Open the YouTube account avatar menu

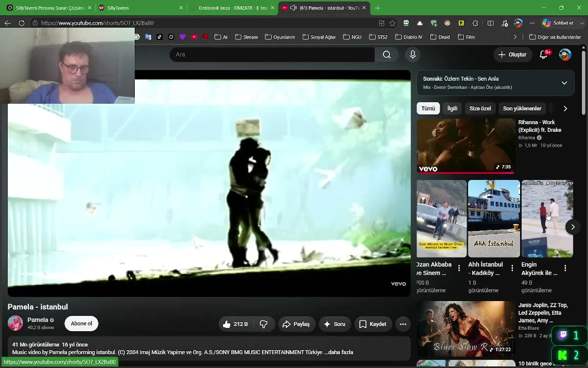tap(565, 55)
